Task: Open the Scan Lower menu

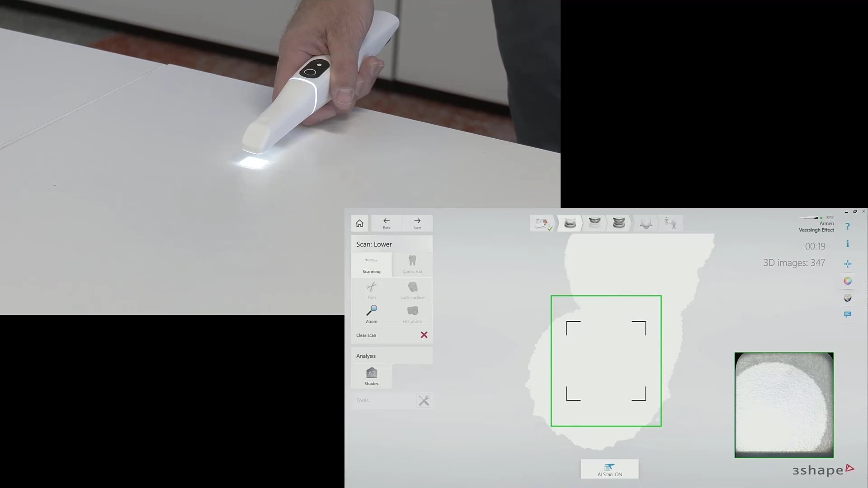Action: [374, 244]
